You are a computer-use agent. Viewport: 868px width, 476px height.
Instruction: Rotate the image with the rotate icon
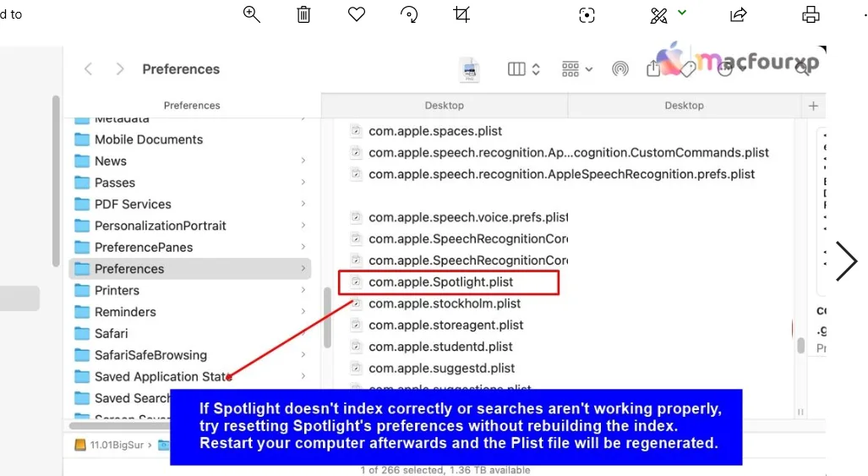tap(409, 14)
